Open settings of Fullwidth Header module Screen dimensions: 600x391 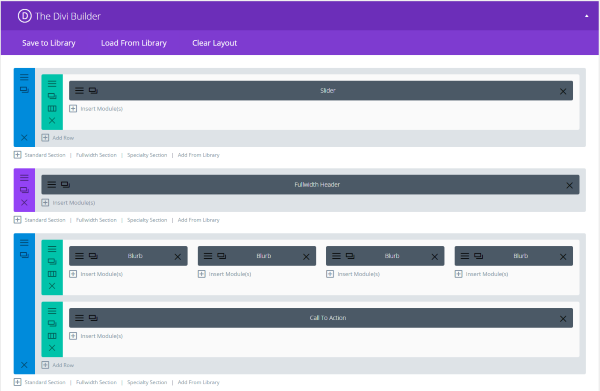tap(52, 185)
